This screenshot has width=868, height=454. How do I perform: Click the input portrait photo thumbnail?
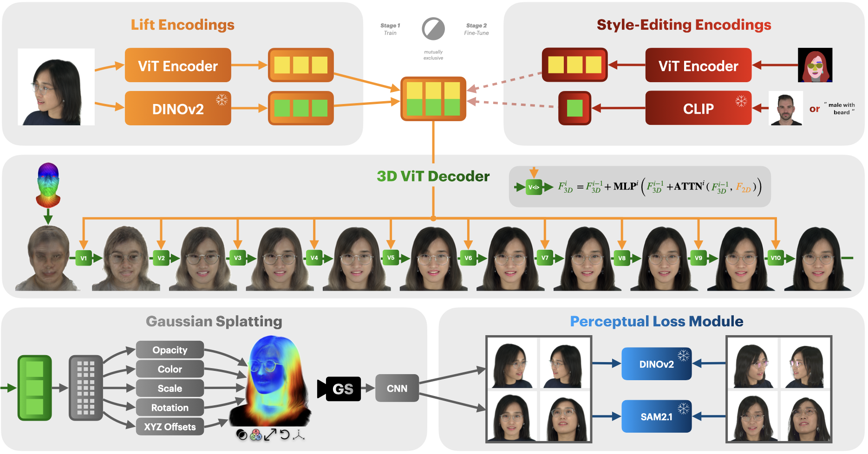click(56, 86)
